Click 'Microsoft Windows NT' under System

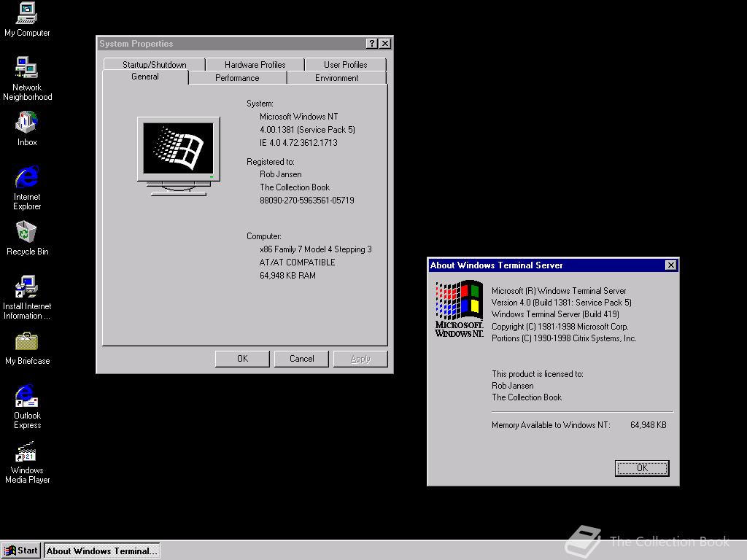pos(298,117)
